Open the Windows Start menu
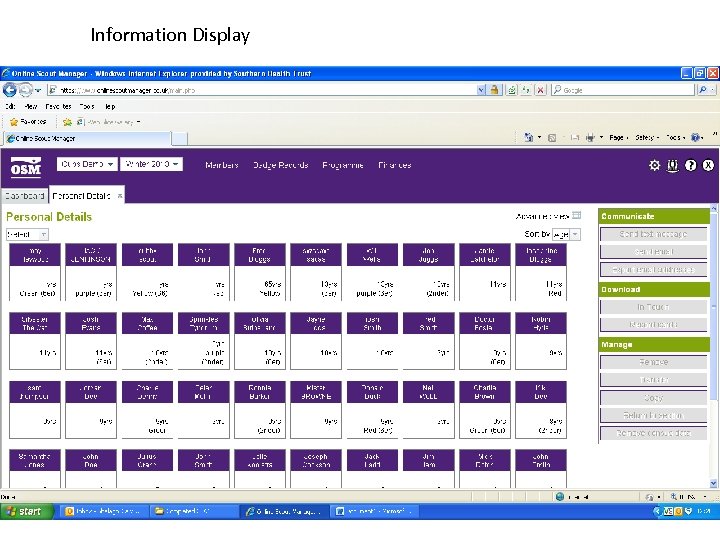 (27, 511)
